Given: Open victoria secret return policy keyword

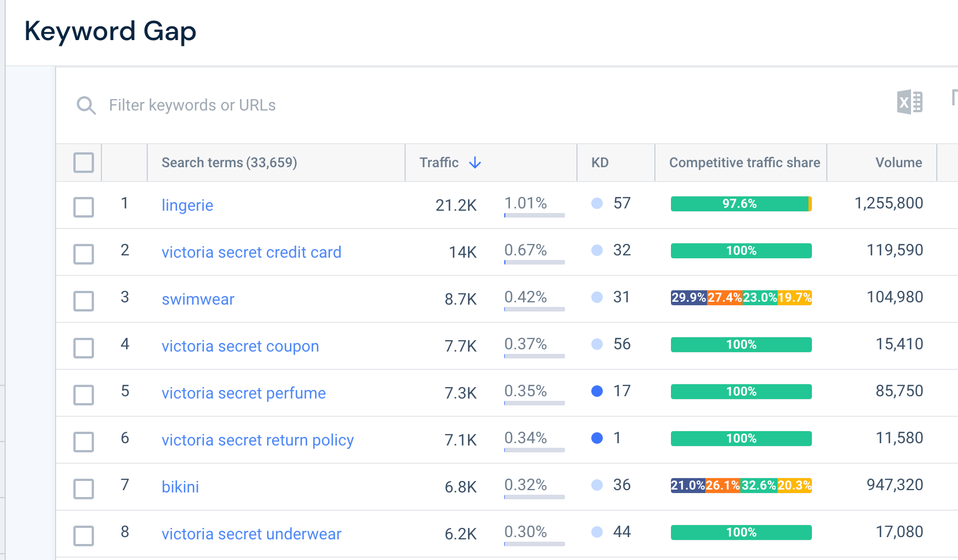Looking at the screenshot, I should point(258,440).
